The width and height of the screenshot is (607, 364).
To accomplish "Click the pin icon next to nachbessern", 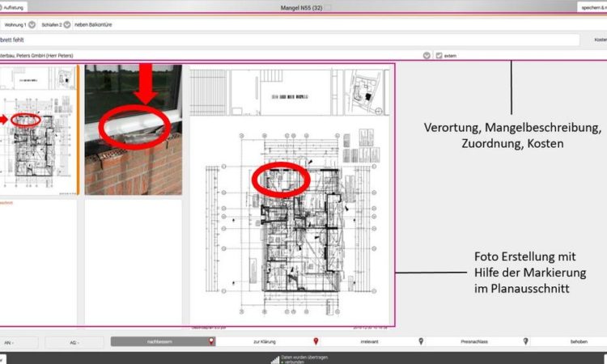I will click(x=211, y=341).
